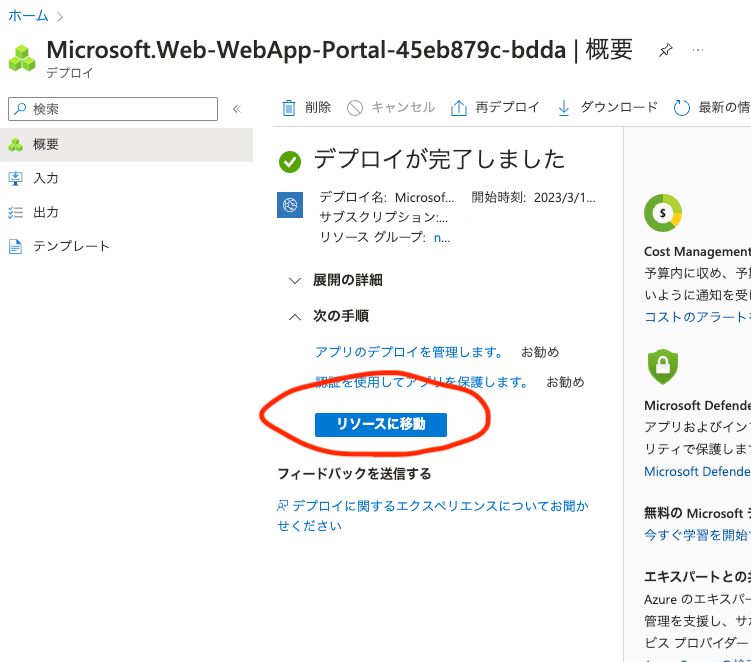
Task: Click the テンプレート document icon in sidebar
Action: tap(16, 246)
